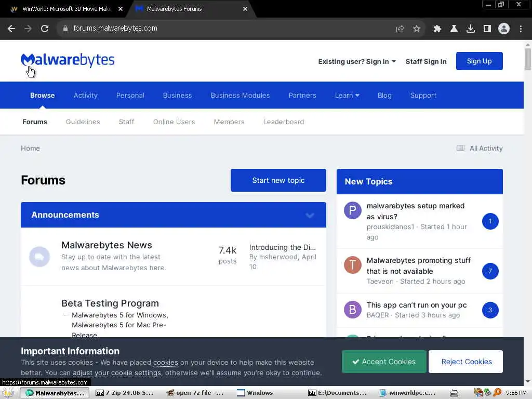Image resolution: width=532 pixels, height=399 pixels.
Task: Open the browser three-dot menu
Action: (521, 29)
